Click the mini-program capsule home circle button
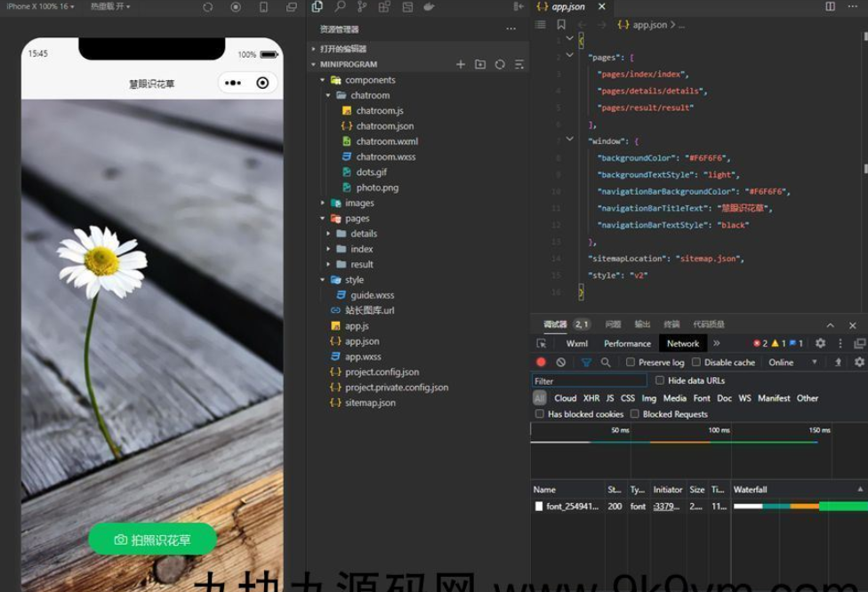Image resolution: width=868 pixels, height=592 pixels. [263, 83]
